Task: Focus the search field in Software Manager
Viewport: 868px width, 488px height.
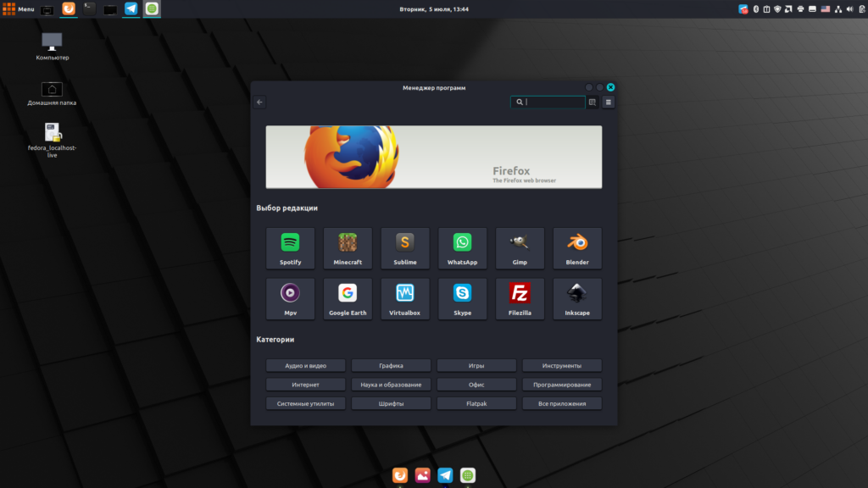Action: pyautogui.click(x=553, y=103)
